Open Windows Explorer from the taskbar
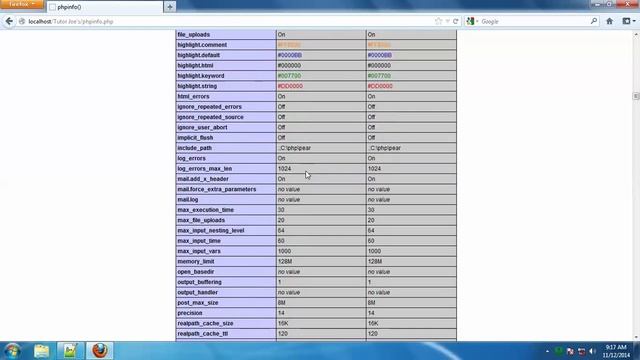 coord(42,351)
